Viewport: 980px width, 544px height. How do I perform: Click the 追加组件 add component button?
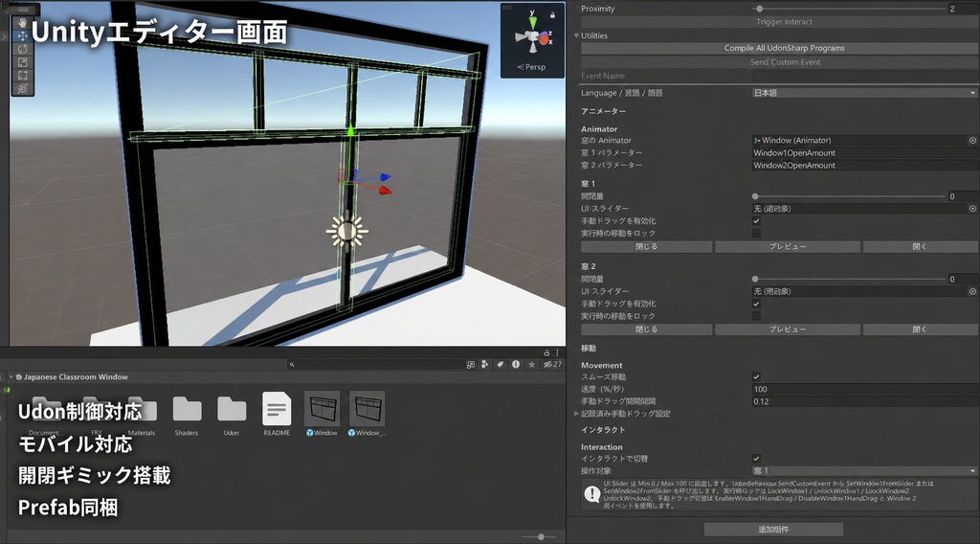tap(773, 530)
